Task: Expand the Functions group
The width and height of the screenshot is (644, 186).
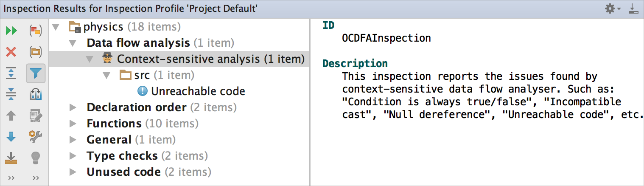Action: point(73,124)
